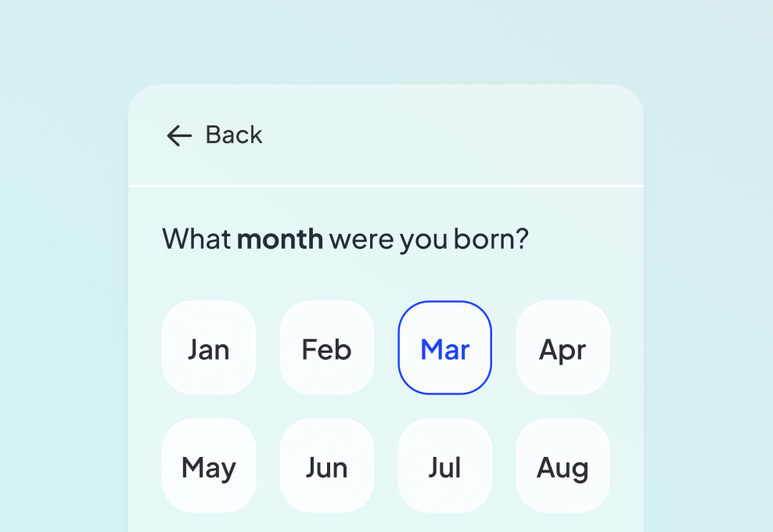Viewport: 773px width, 532px height.
Task: Click empty card space between Jan and May
Action: coord(209,407)
